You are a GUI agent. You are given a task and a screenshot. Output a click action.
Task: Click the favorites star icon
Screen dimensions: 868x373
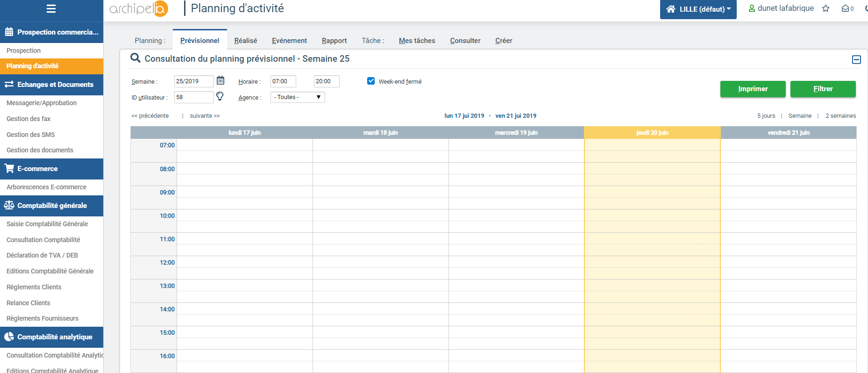825,8
